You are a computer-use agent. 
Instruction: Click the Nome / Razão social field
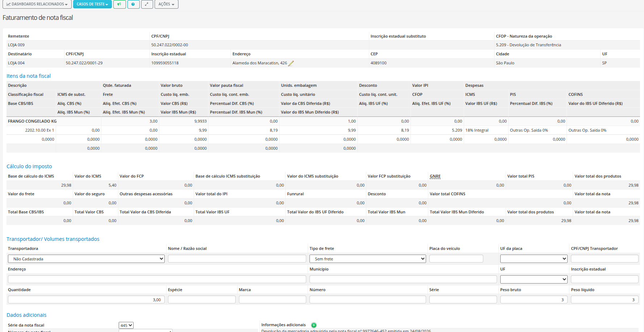237,259
